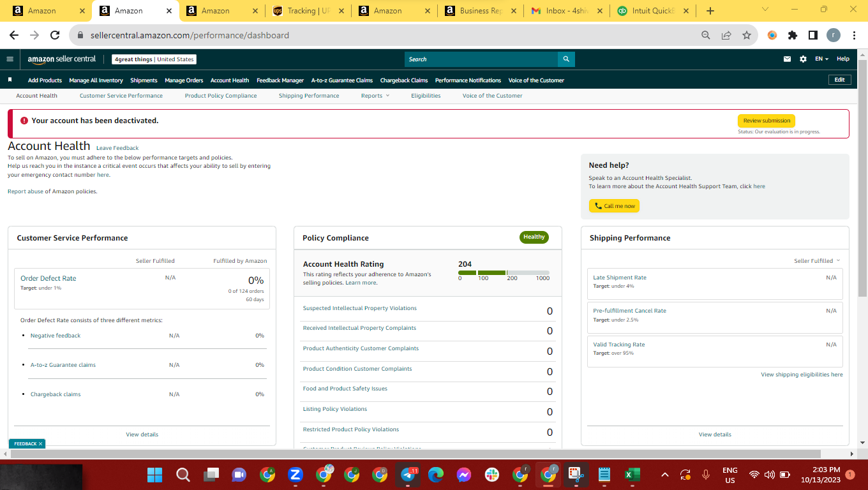Open Zoom from the taskbar
Viewport: 868px width, 490px height.
296,475
